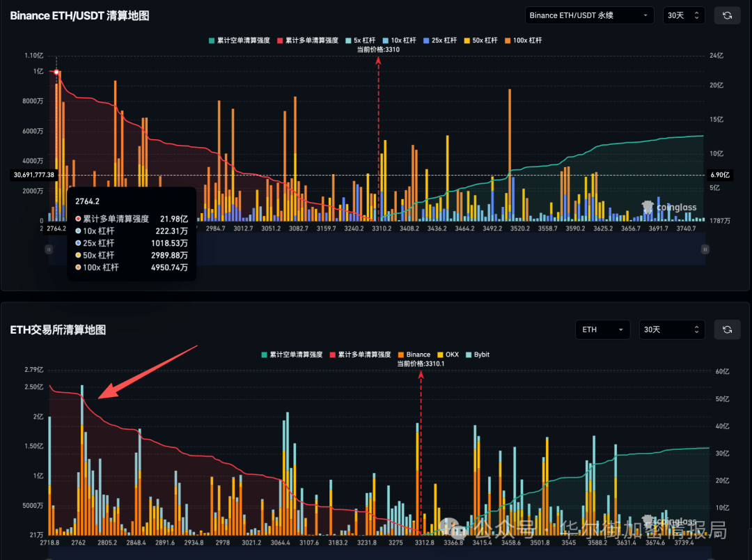Click tooltip row 累计多单清算强度 21.98亿
Image resolution: width=752 pixels, height=560 pixels.
132,219
